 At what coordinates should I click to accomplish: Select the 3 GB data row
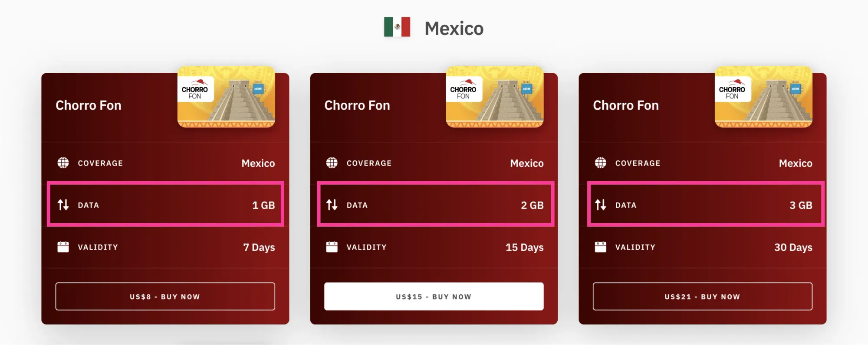(706, 204)
